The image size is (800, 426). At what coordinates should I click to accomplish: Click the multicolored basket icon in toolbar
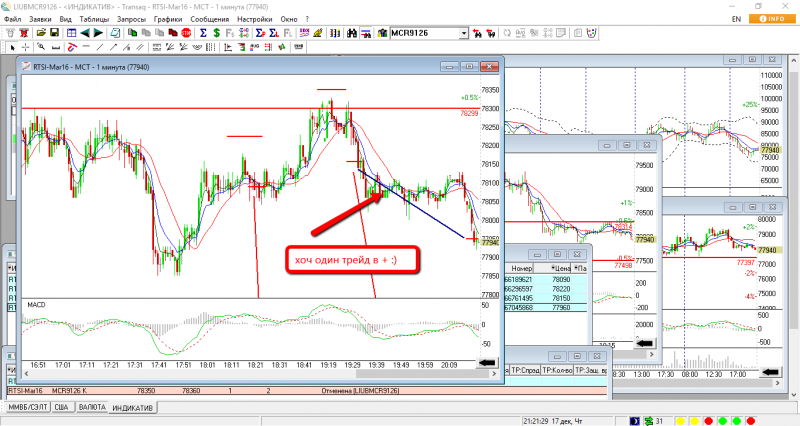(591, 33)
